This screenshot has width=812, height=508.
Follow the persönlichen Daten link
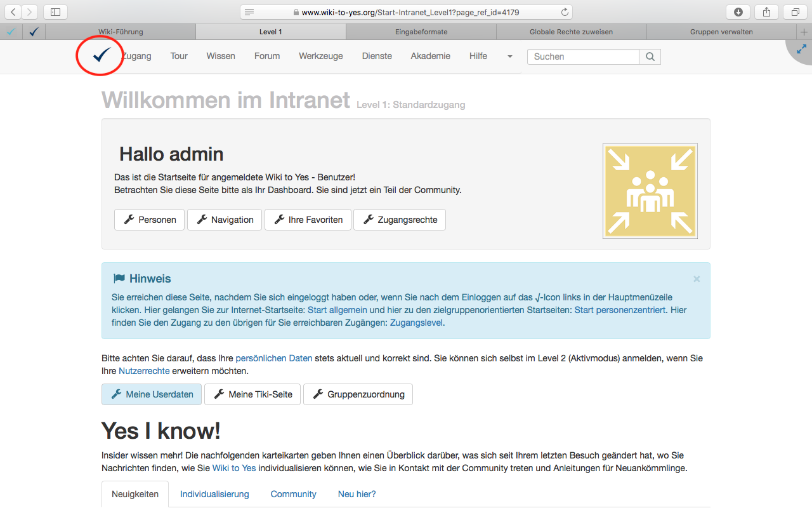tap(273, 358)
